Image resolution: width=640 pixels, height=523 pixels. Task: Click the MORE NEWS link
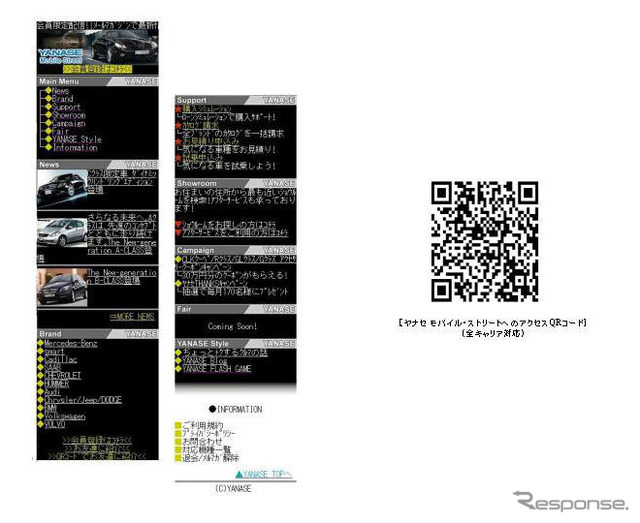click(x=132, y=316)
